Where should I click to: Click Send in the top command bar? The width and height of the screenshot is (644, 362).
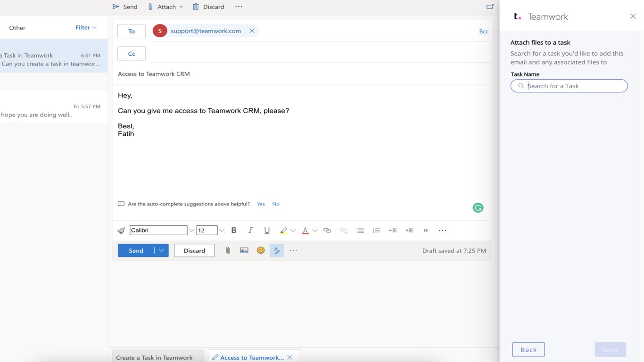pyautogui.click(x=124, y=7)
